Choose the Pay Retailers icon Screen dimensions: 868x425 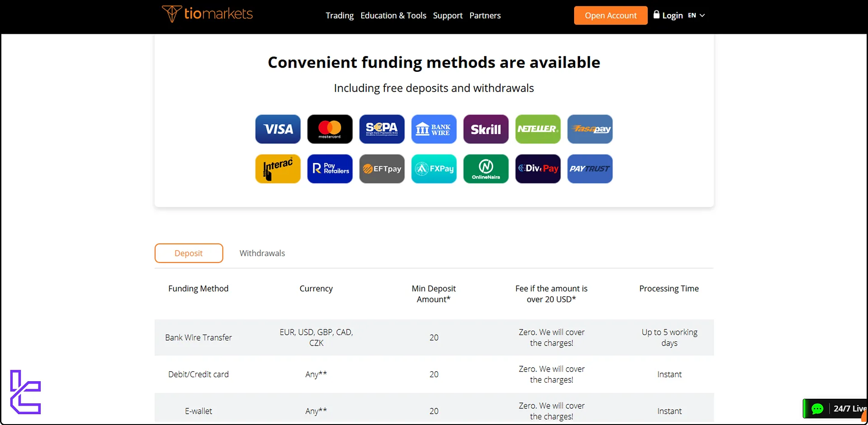click(330, 169)
